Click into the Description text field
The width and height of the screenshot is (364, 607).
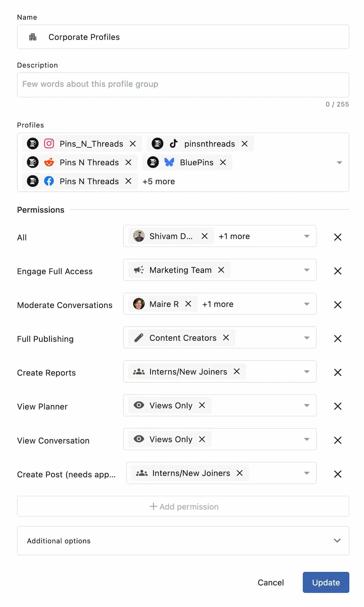point(183,84)
